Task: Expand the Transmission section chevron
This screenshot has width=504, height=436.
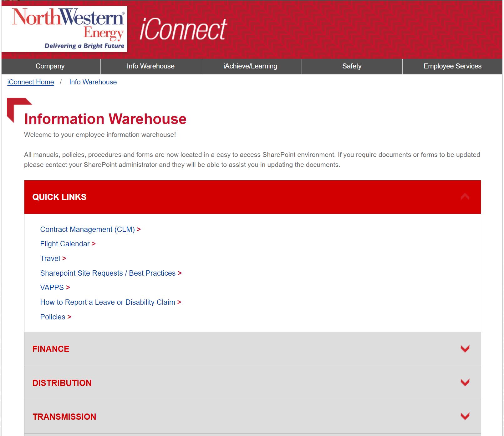Action: pos(465,416)
